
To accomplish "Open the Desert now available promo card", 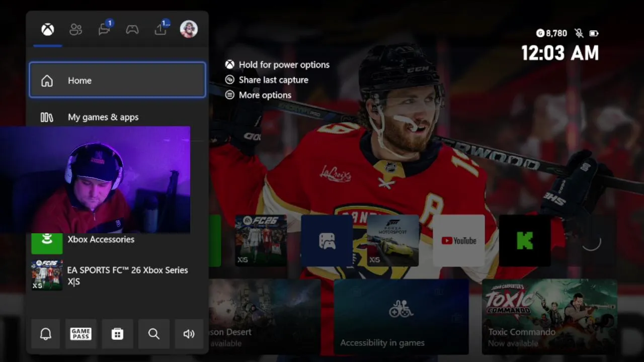I will pyautogui.click(x=265, y=317).
